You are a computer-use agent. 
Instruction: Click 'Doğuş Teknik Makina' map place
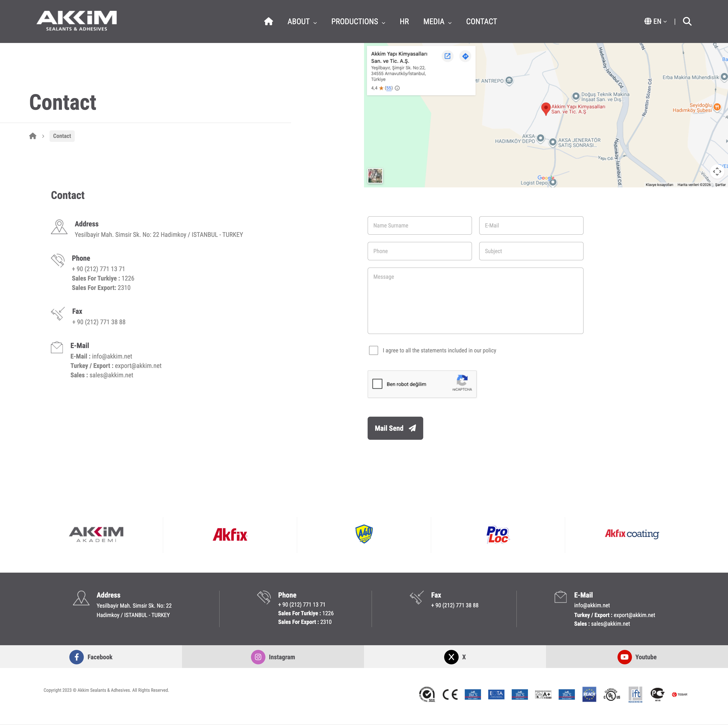605,97
